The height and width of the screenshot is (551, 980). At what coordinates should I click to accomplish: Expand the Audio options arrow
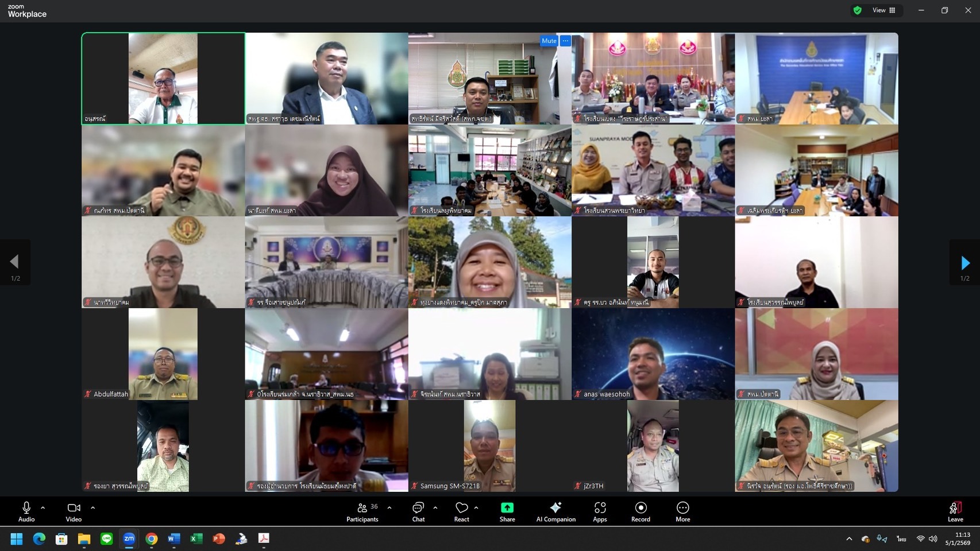point(43,508)
